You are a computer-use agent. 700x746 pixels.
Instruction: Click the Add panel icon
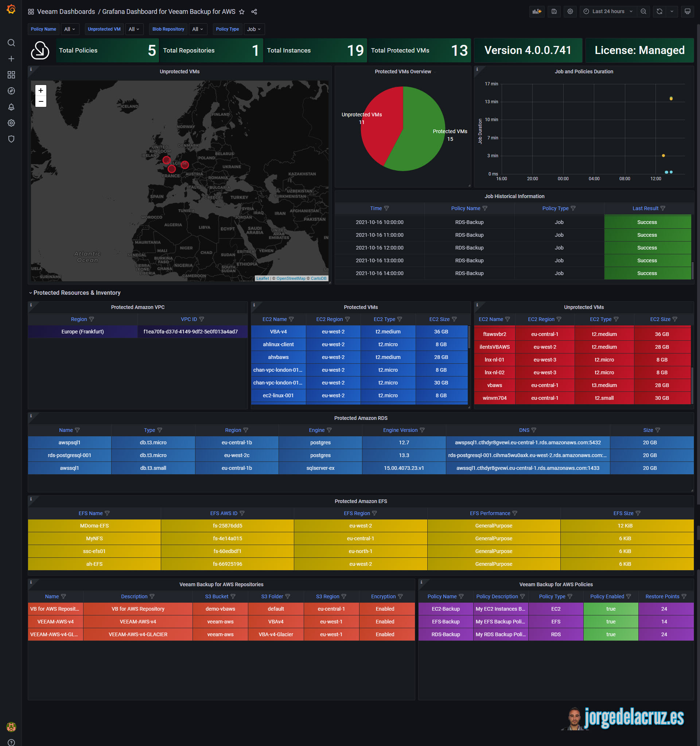[x=537, y=11]
